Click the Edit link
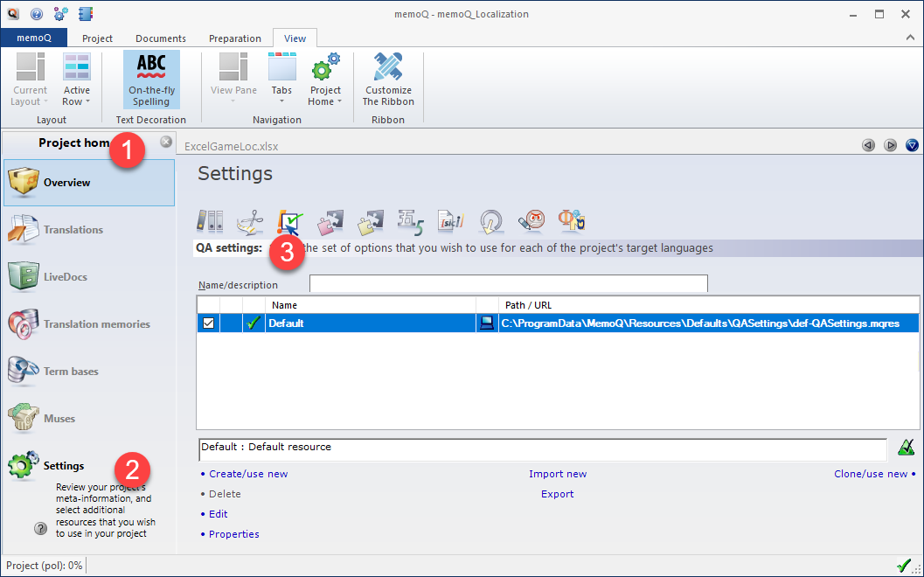The height and width of the screenshot is (577, 924). (x=218, y=514)
